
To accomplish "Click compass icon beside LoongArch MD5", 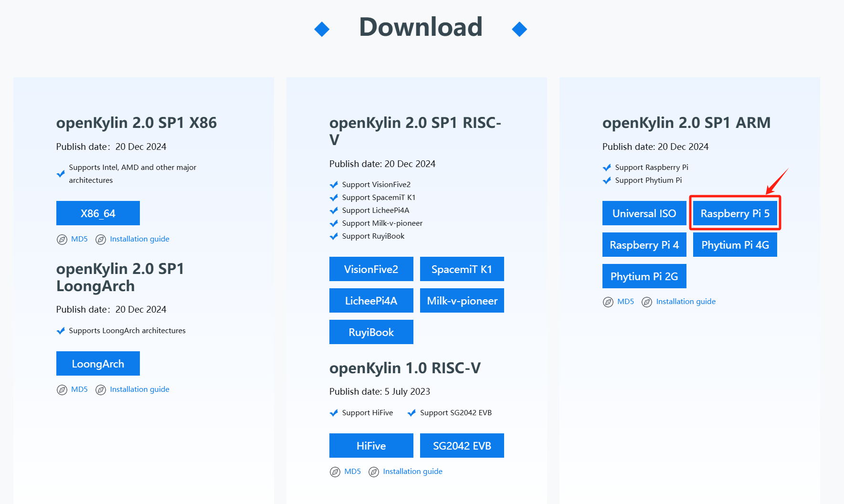I will pos(62,390).
